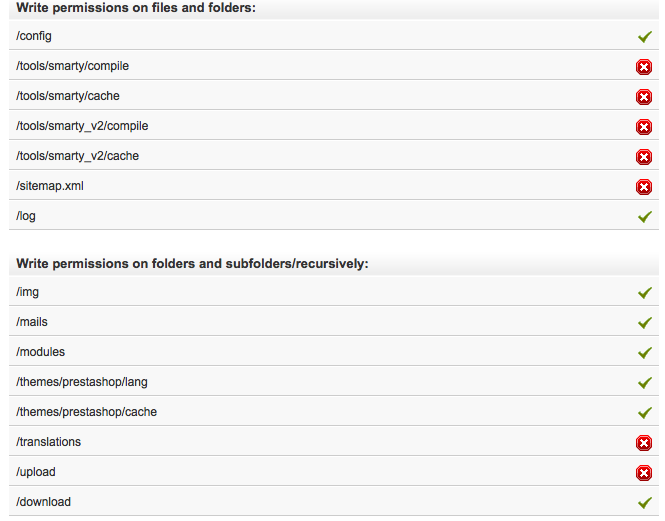Click the green checkmark beside /mails
The height and width of the screenshot is (521, 665).
pyautogui.click(x=645, y=323)
